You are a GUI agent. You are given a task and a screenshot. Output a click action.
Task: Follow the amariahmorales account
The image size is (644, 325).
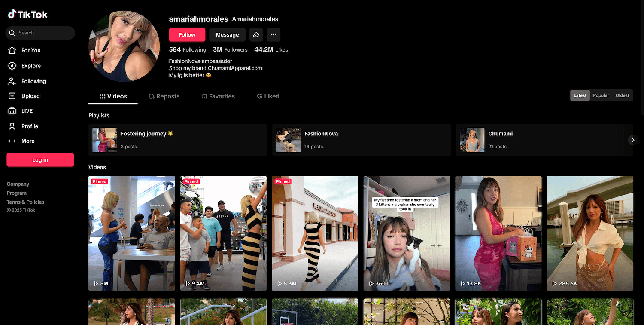pyautogui.click(x=187, y=35)
